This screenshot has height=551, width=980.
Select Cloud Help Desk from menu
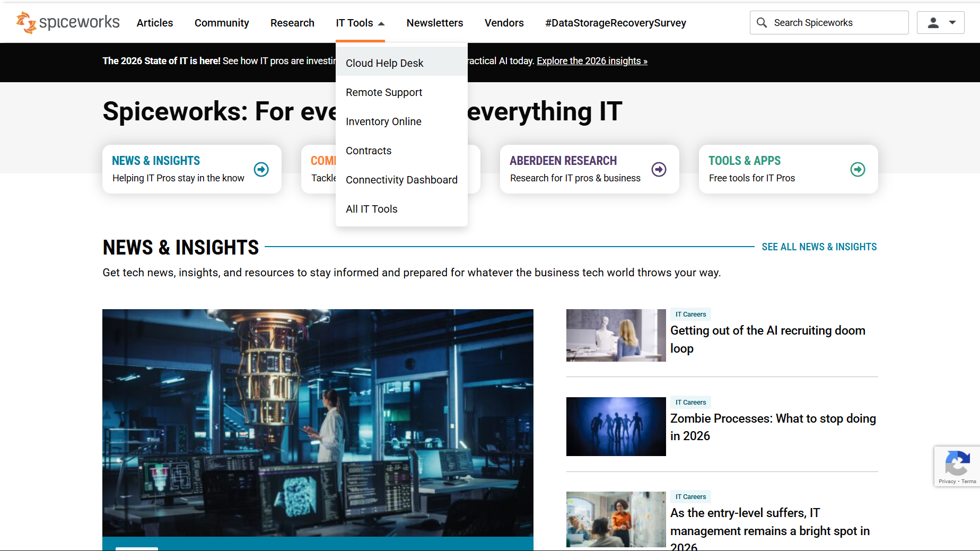[x=384, y=63]
